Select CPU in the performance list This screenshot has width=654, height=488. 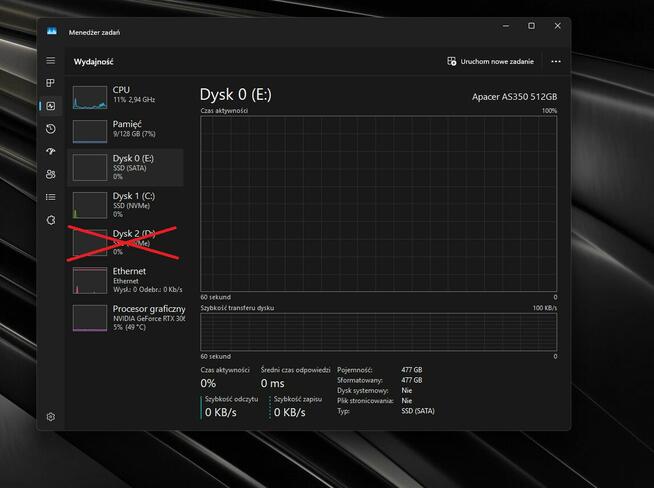click(125, 96)
